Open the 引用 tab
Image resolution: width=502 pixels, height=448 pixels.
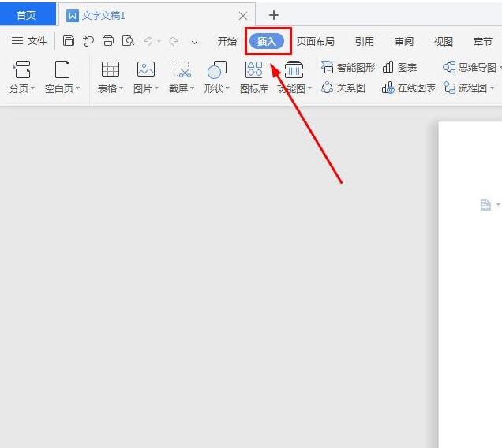click(365, 41)
